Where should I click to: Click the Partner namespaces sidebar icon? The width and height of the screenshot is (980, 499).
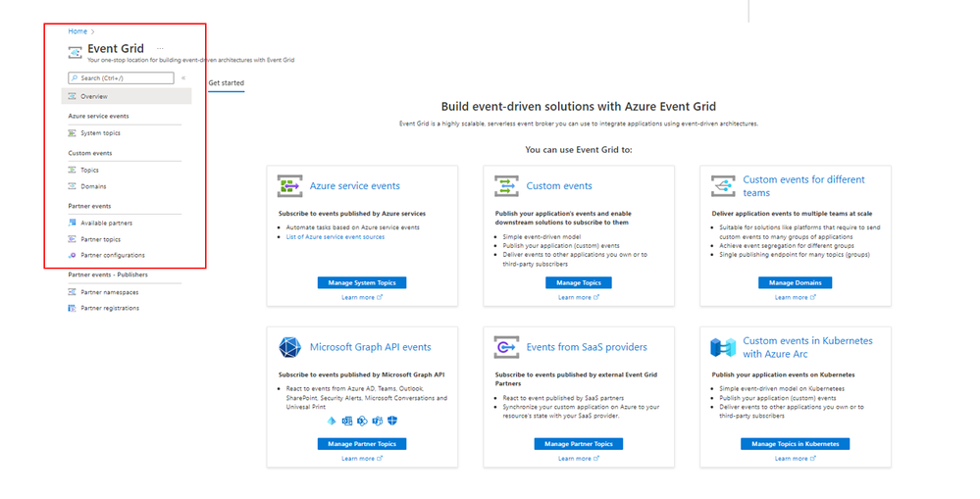72,292
